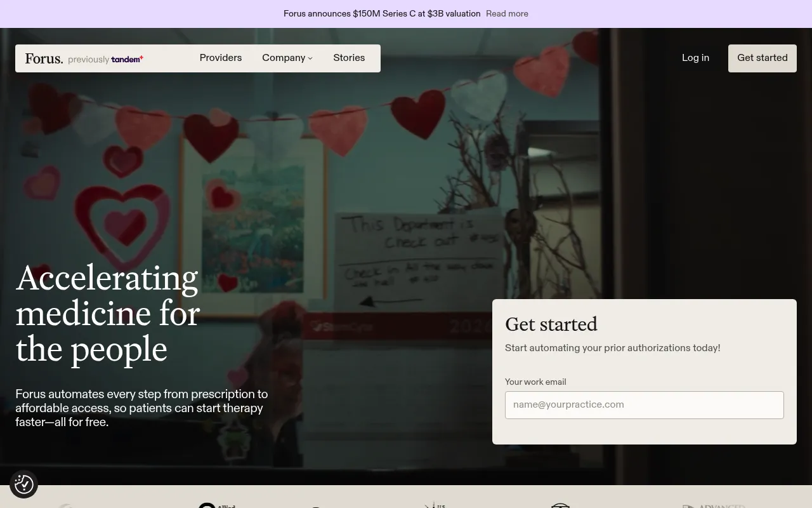This screenshot has height=508, width=812.
Task: Open the cookie preferences icon
Action: point(23,485)
